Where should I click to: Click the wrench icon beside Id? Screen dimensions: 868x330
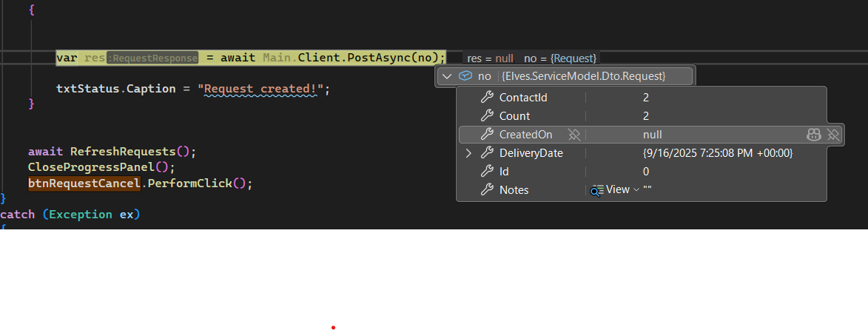[x=487, y=172]
